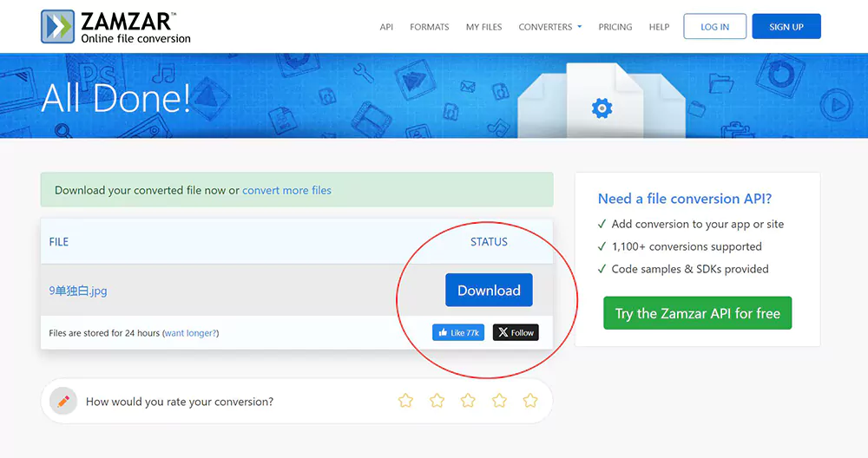Viewport: 868px width, 458px height.
Task: Click the SIGN UP button
Action: [786, 27]
